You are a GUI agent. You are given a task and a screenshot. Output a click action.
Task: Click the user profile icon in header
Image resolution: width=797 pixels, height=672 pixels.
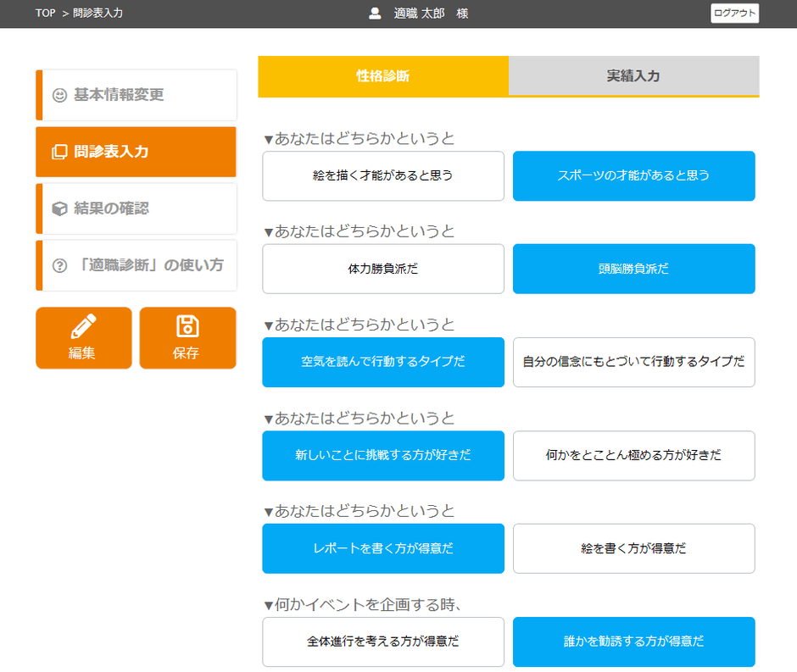(375, 14)
